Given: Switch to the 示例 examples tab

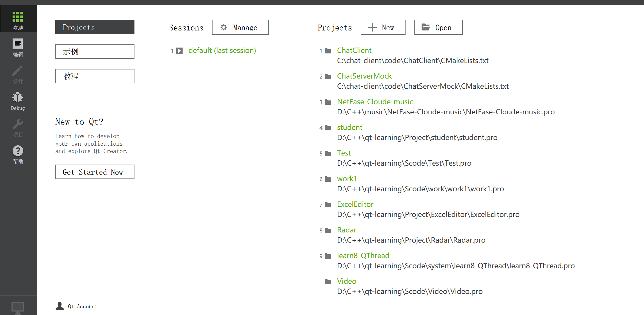Looking at the screenshot, I should click(95, 52).
